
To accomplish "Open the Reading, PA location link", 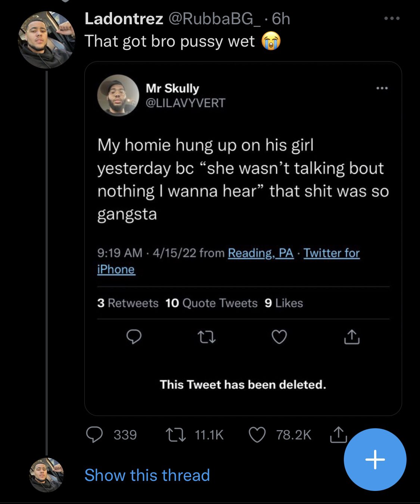I will pos(261,253).
